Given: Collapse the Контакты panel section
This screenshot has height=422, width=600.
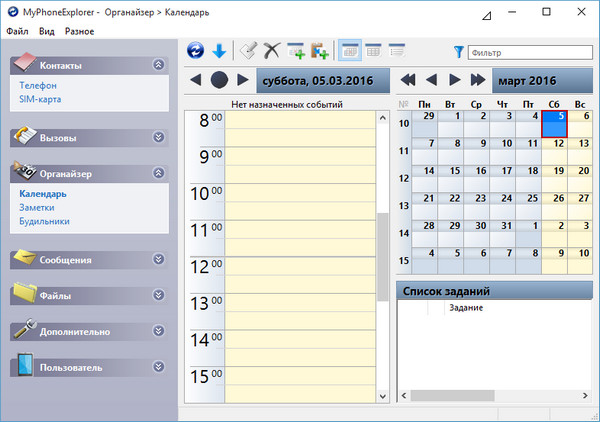Looking at the screenshot, I should coord(158,65).
